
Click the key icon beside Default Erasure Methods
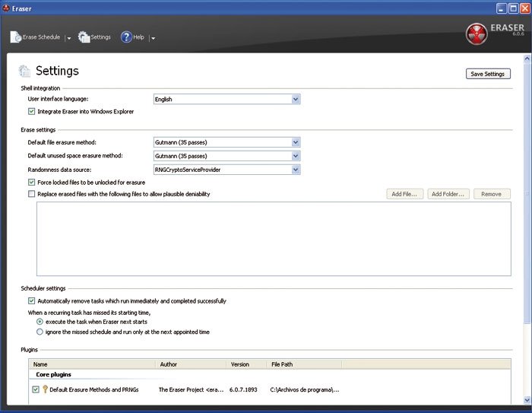point(45,389)
